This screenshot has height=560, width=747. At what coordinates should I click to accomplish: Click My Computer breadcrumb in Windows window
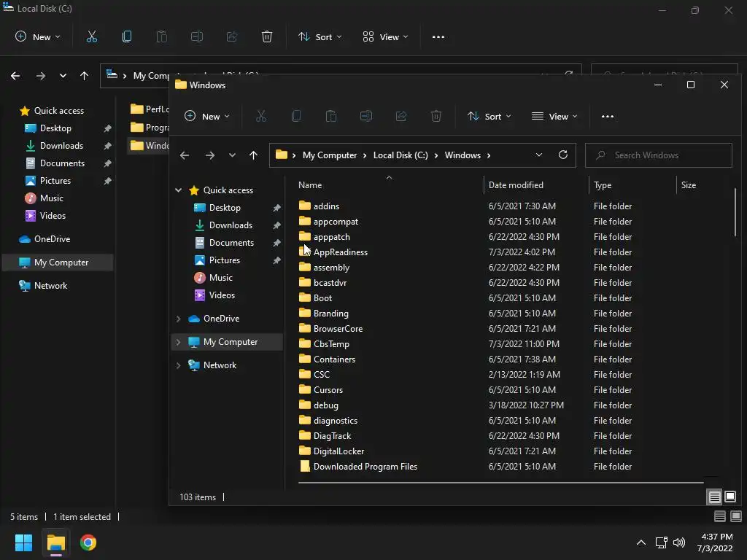[330, 155]
